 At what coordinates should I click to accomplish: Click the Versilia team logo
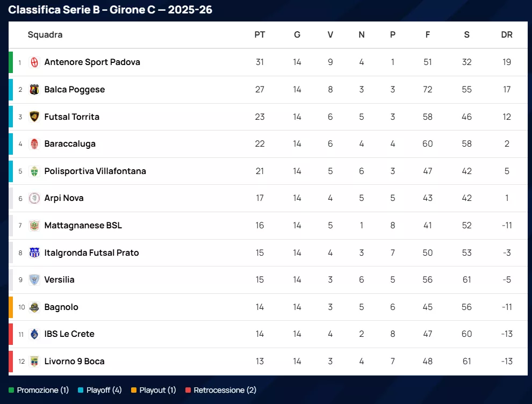pyautogui.click(x=34, y=280)
